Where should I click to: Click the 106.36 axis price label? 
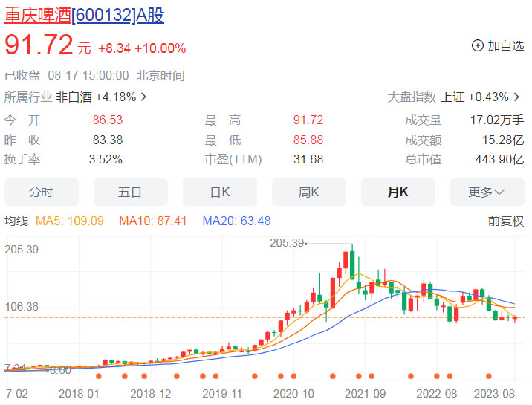[x=22, y=307]
